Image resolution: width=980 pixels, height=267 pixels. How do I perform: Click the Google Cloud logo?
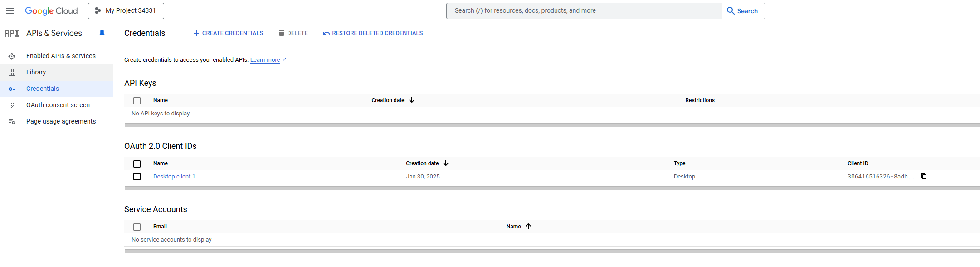pos(51,11)
